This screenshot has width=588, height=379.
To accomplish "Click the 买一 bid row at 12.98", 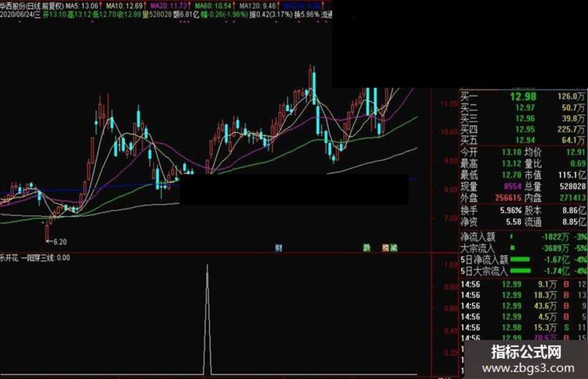I will tap(523, 97).
